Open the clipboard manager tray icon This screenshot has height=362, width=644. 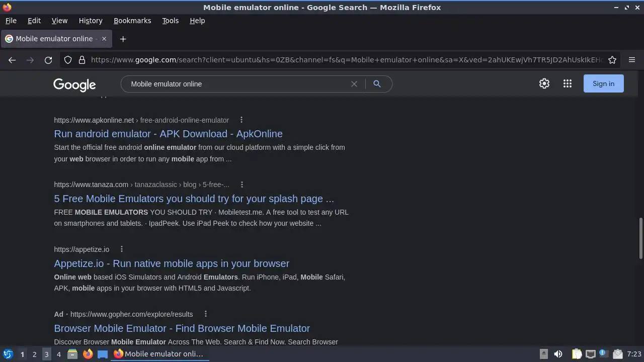[577, 354]
